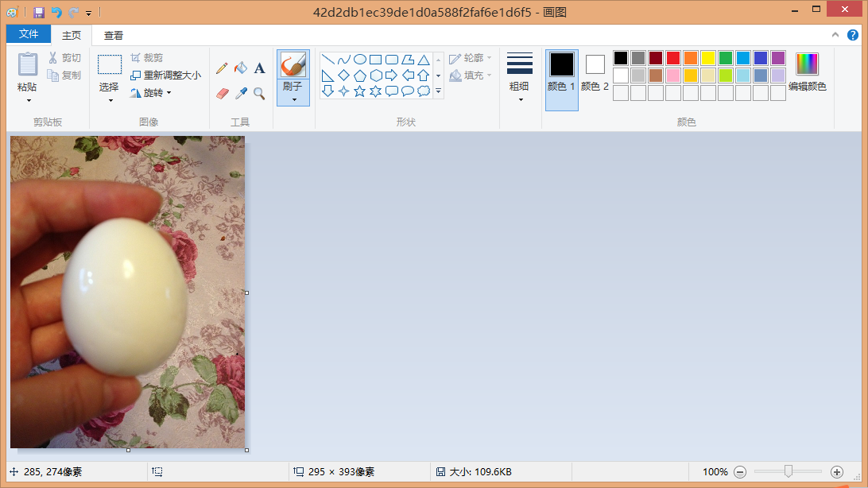Open the Outline (轮廓) dropdown

[x=471, y=57]
